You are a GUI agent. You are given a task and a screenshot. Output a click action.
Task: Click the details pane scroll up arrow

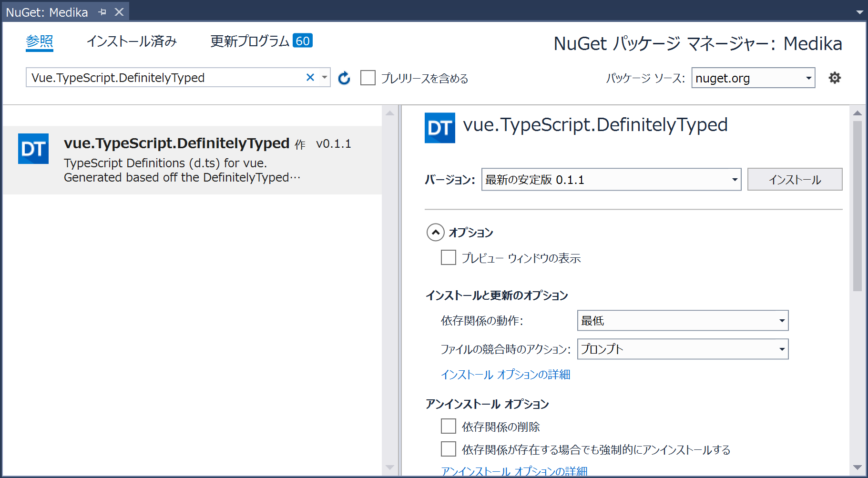[x=857, y=113]
